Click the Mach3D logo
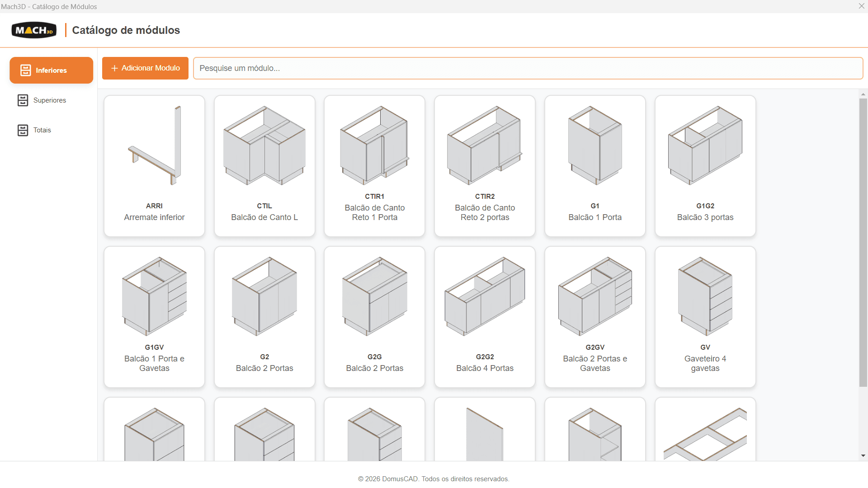The image size is (868, 488). pyautogui.click(x=34, y=30)
